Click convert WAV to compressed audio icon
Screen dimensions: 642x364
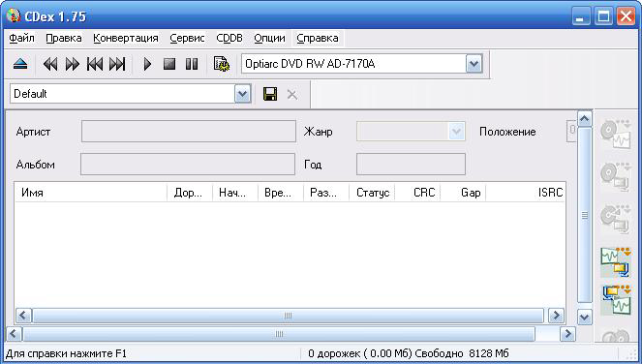(x=616, y=262)
